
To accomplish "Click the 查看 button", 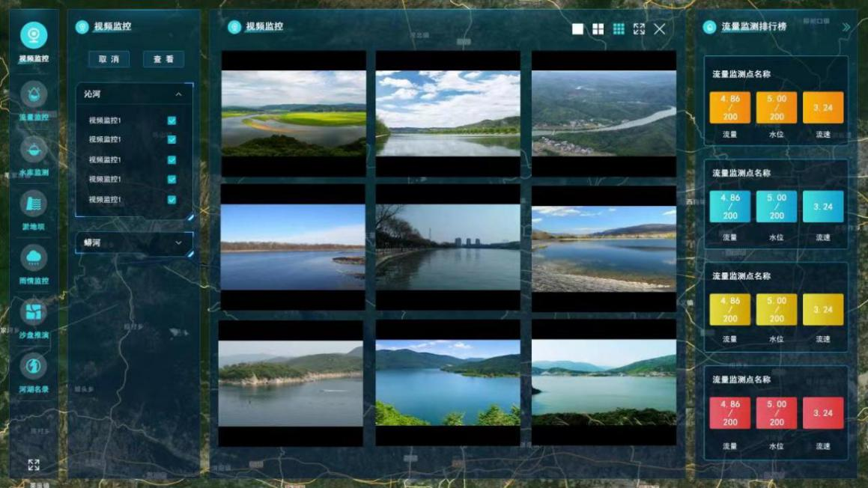I will pyautogui.click(x=163, y=59).
